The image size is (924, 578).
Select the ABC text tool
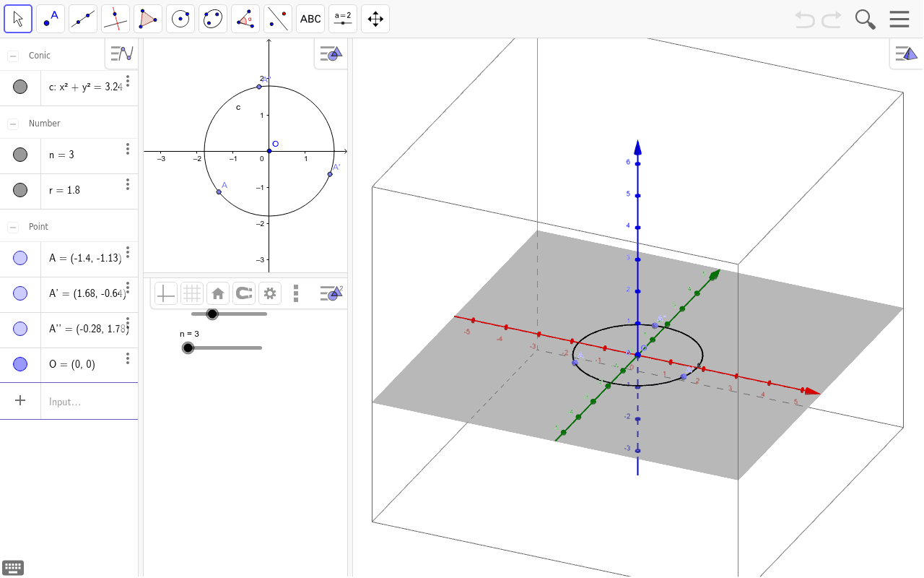click(x=310, y=19)
